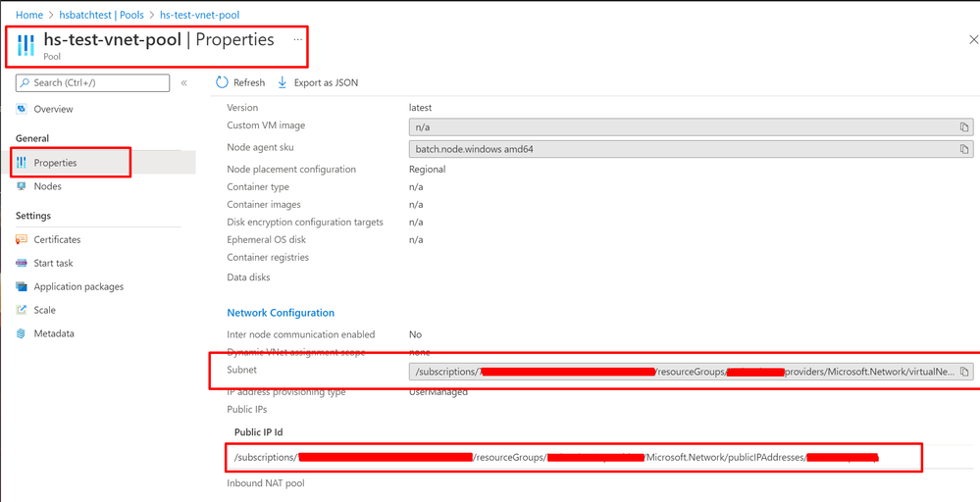This screenshot has width=980, height=502.
Task: Open the Start task settings
Action: (53, 263)
